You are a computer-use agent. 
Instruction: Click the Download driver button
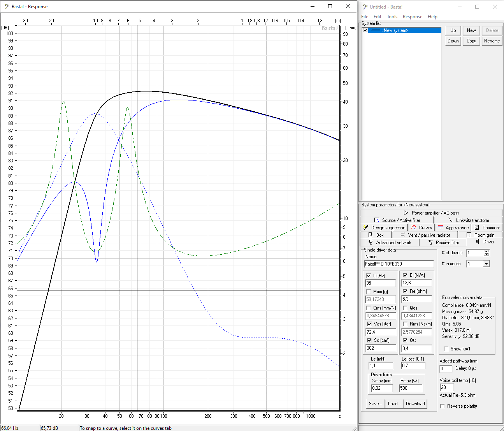(x=415, y=404)
